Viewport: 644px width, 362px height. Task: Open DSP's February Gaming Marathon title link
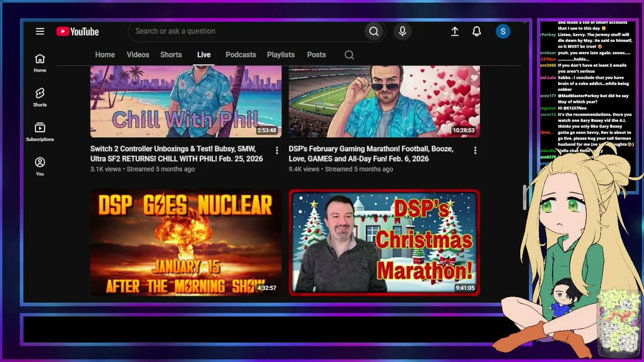[371, 154]
